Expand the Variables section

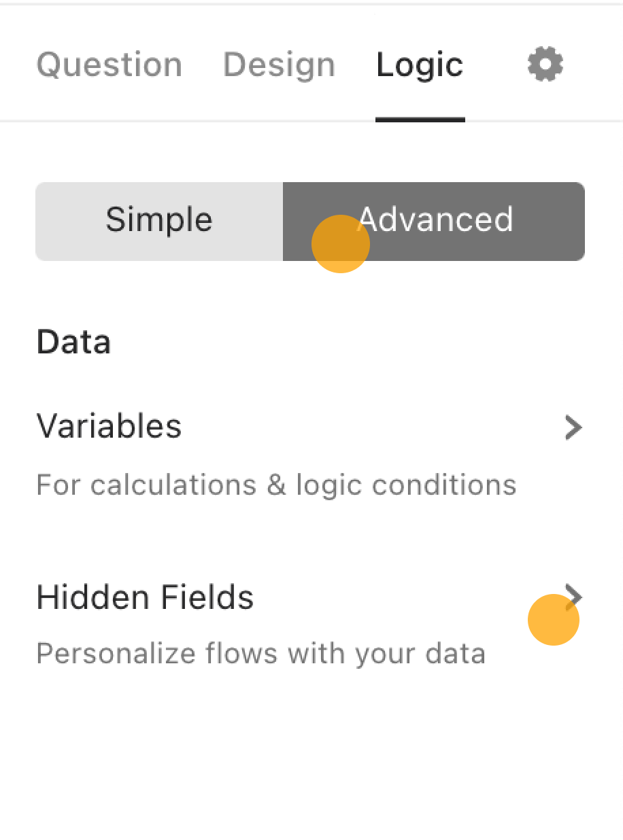coord(310,454)
